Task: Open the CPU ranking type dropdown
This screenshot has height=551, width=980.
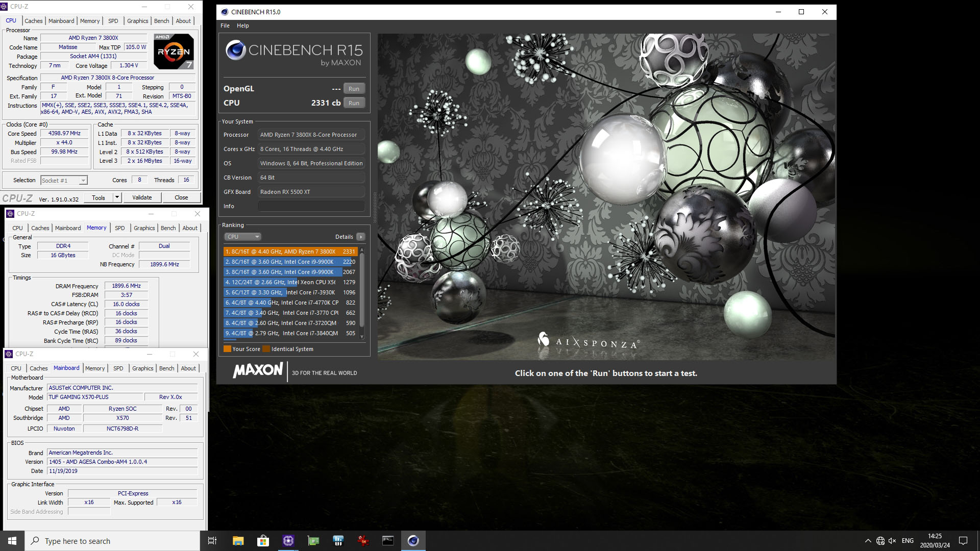Action: tap(242, 237)
